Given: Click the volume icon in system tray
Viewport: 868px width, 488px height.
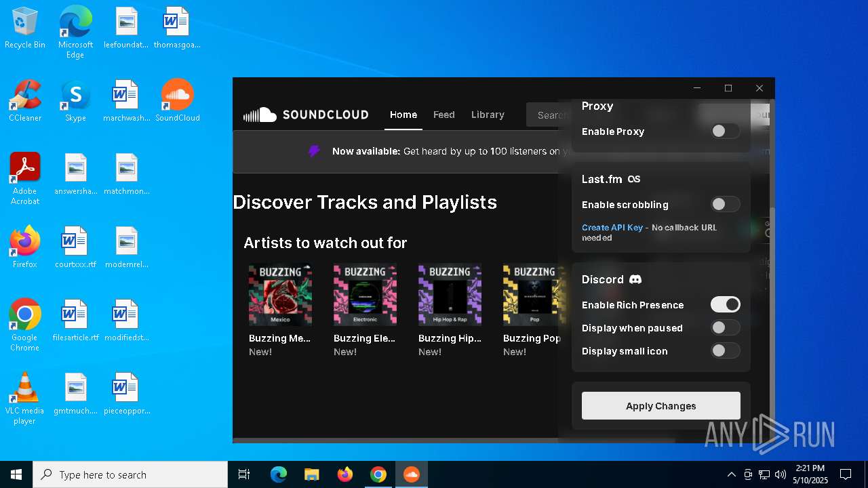Looking at the screenshot, I should 781,474.
